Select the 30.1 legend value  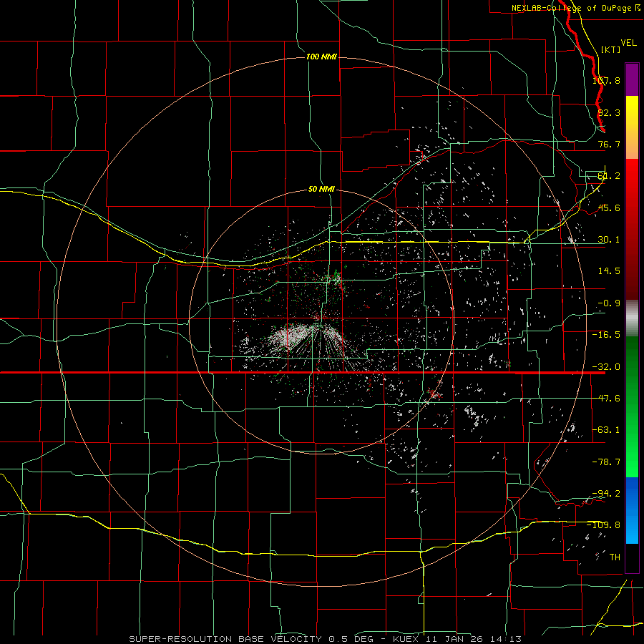[609, 240]
